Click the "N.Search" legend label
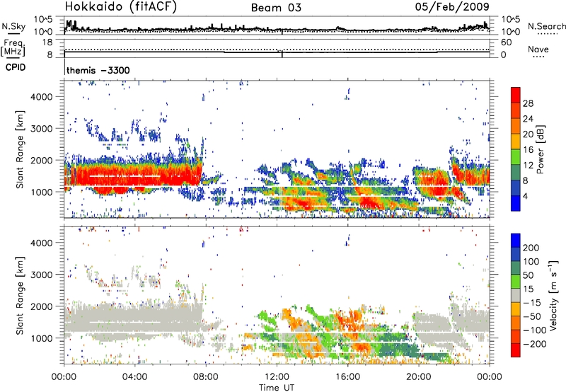This screenshot has height=392, width=566. pos(546,26)
